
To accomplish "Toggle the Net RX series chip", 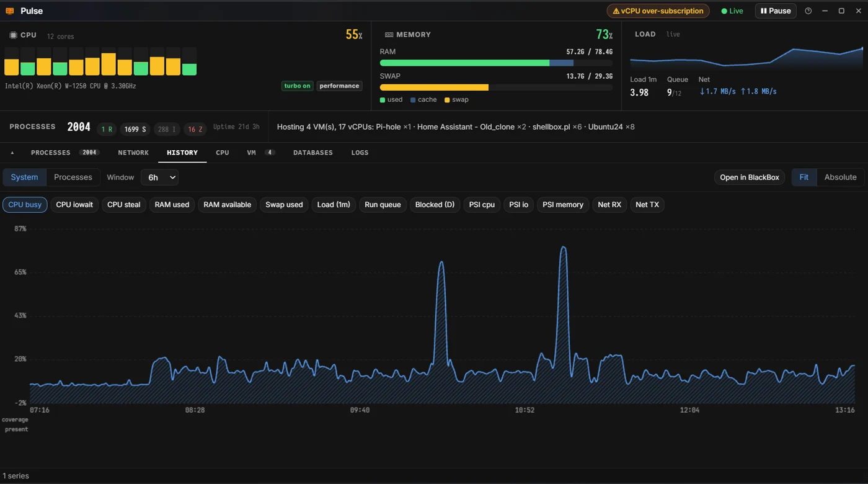I will (609, 205).
